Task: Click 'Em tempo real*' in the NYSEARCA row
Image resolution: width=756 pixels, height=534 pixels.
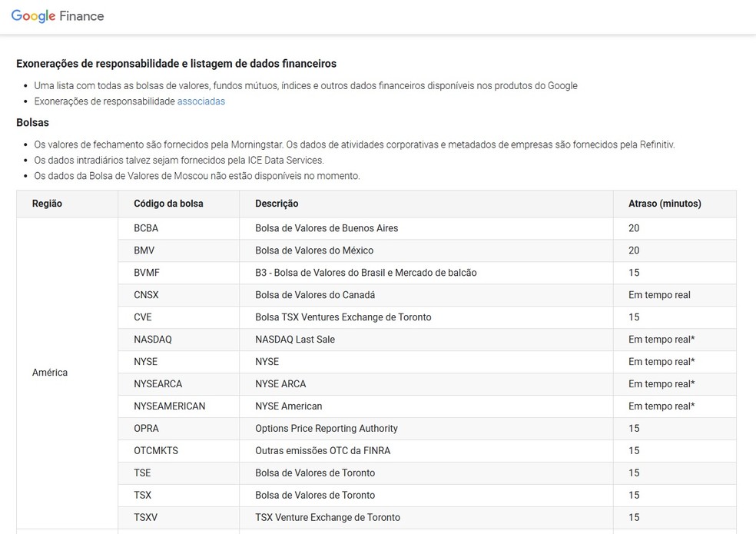Action: click(x=661, y=384)
